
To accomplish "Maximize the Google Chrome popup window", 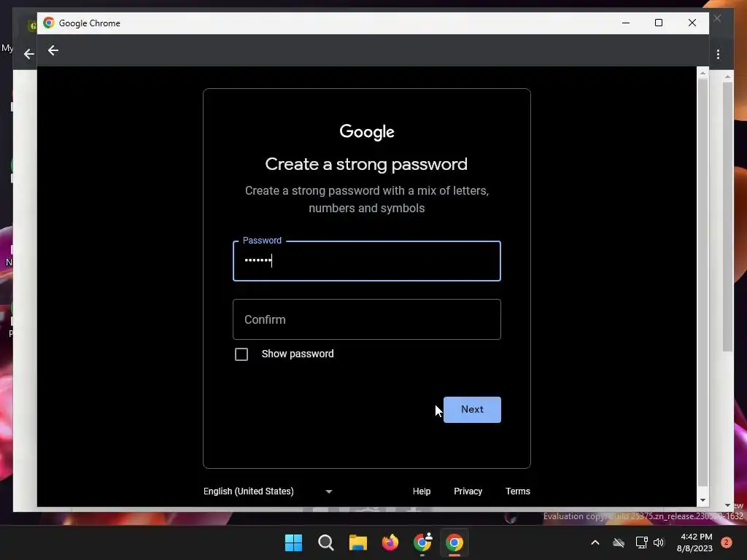I will coord(659,23).
